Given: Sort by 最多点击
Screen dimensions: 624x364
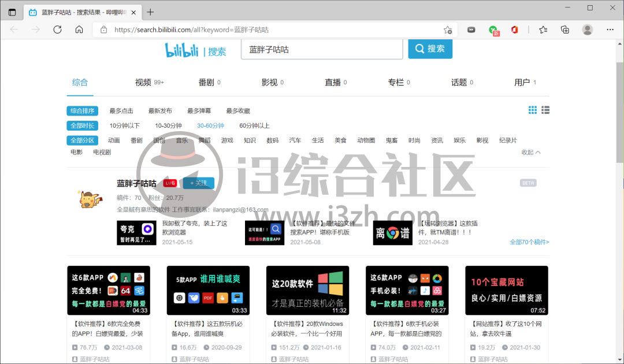Looking at the screenshot, I should click(121, 110).
